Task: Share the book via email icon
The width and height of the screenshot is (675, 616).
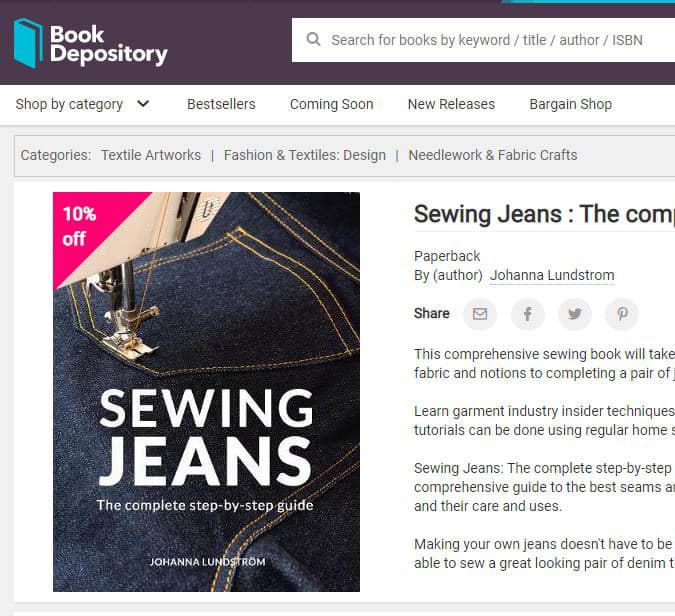Action: [480, 314]
